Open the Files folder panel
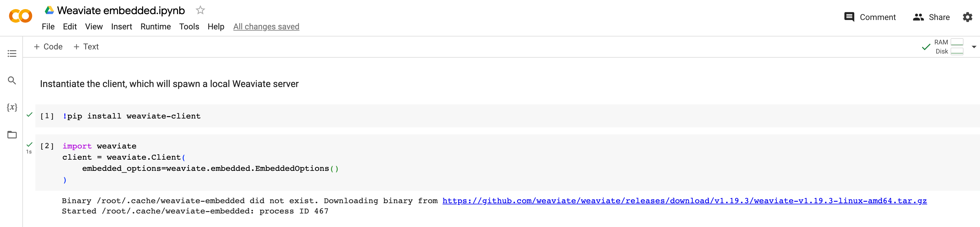 [12, 135]
